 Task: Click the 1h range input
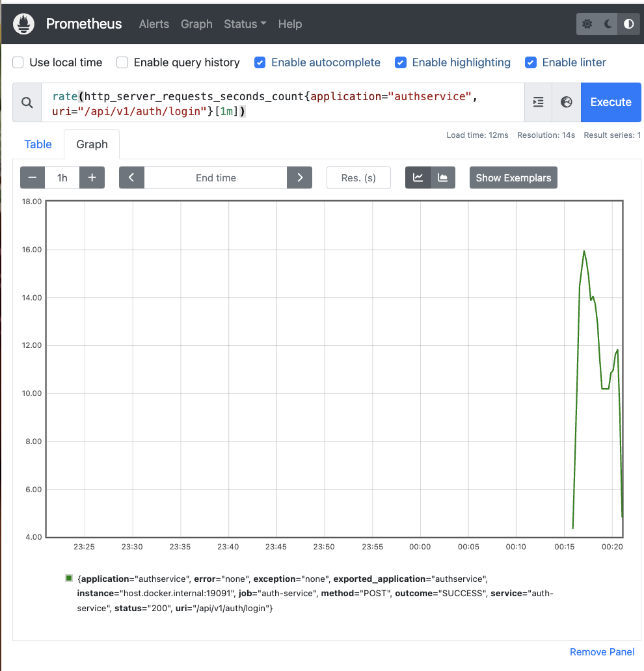point(62,178)
